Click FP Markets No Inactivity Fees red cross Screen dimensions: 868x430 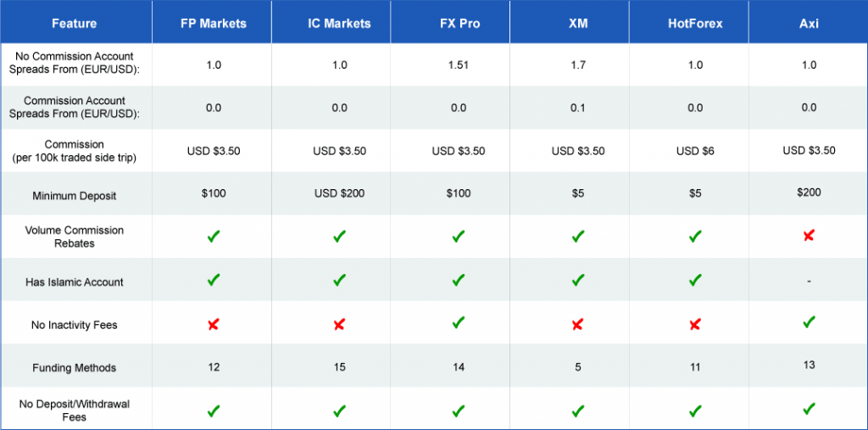coord(214,325)
